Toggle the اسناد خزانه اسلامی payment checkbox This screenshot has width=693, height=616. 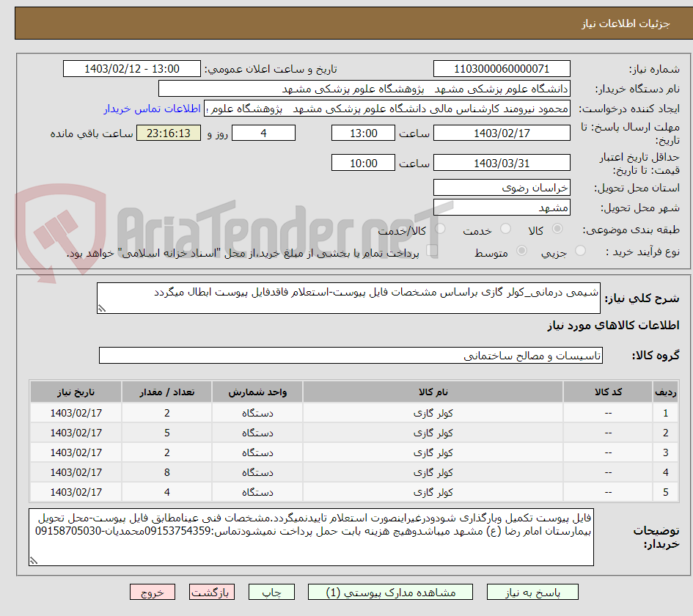tap(432, 251)
